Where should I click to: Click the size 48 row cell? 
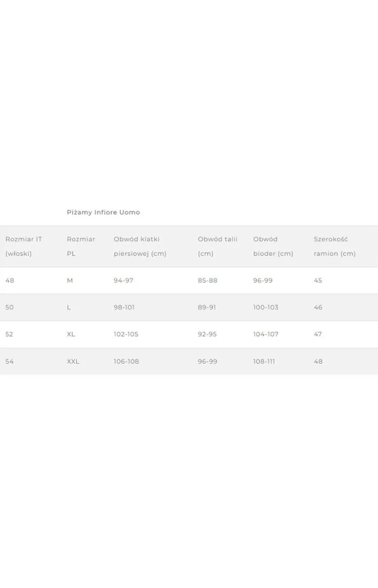pyautogui.click(x=10, y=281)
